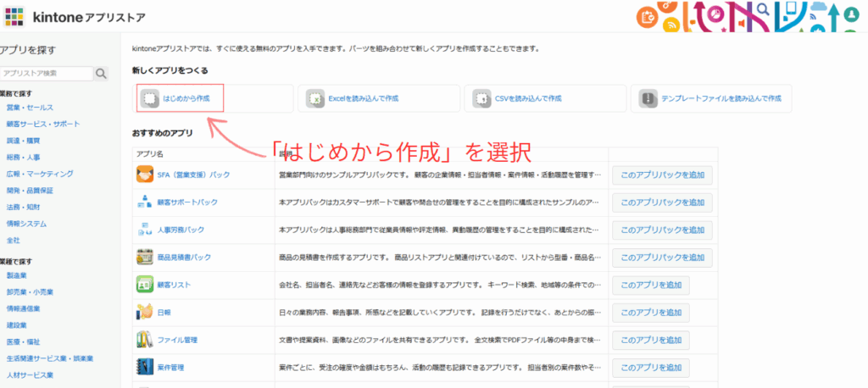Screen dimensions: 868x388
Task: Open the 日報 app link
Action: point(164,312)
